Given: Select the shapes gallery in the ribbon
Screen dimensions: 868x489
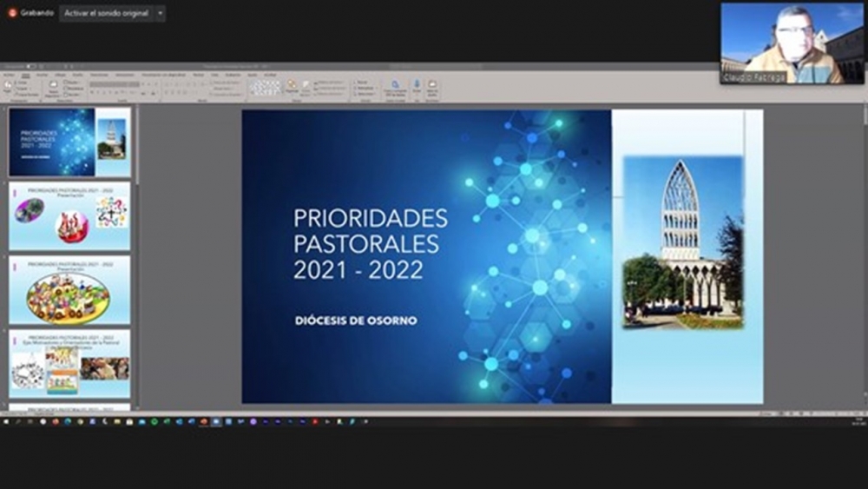Looking at the screenshot, I should pyautogui.click(x=265, y=87).
